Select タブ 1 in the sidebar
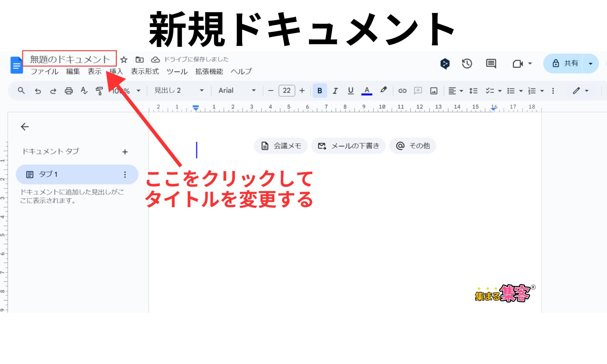 coord(77,174)
